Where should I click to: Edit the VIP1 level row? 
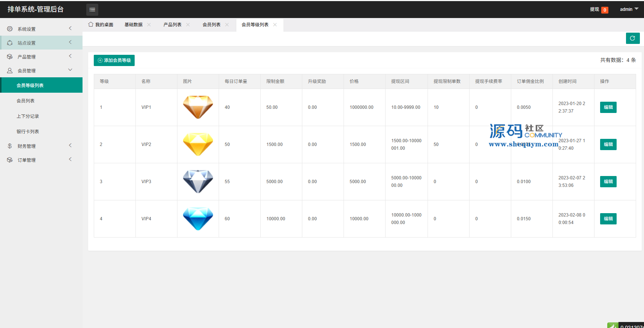click(x=608, y=107)
